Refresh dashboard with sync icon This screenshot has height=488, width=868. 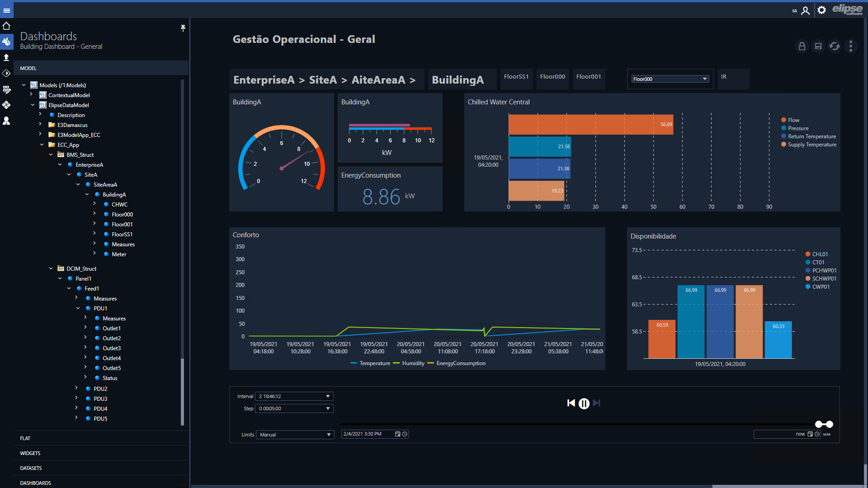(x=835, y=46)
